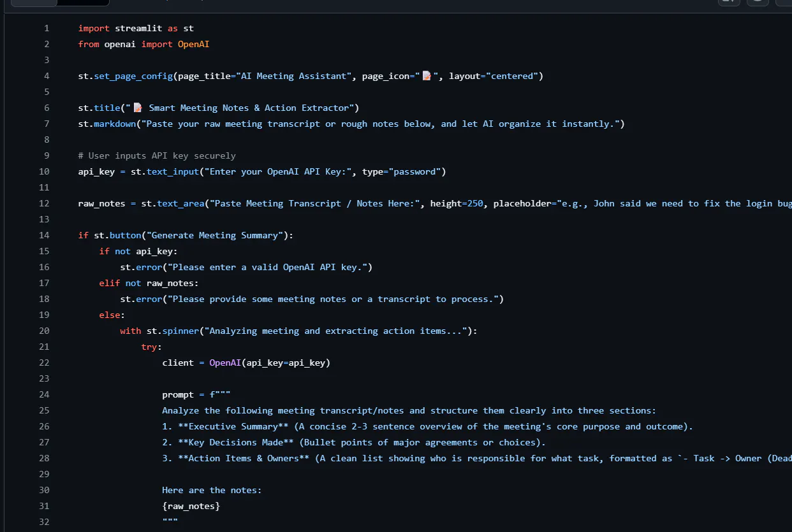The height and width of the screenshot is (532, 792).
Task: Select line number 1 in gutter
Action: [47, 28]
